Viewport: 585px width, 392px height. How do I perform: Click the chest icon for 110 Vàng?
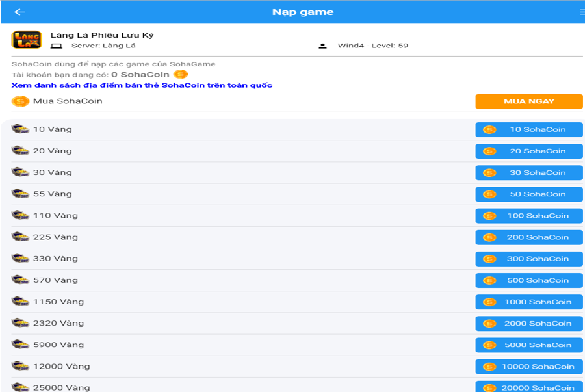(20, 215)
